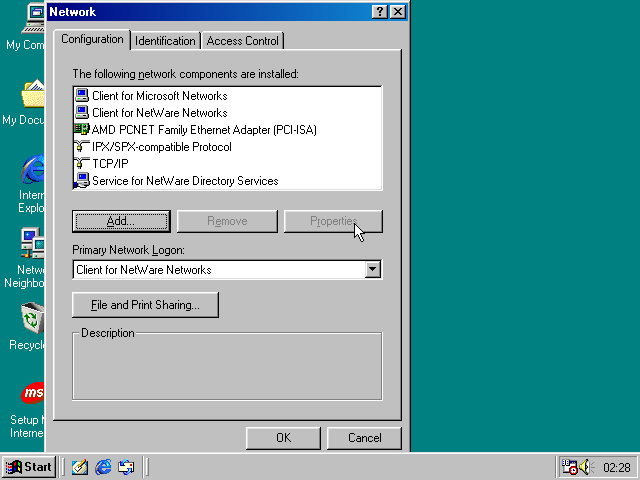Switch to the Configuration tab
This screenshot has height=480, width=640.
click(x=92, y=39)
